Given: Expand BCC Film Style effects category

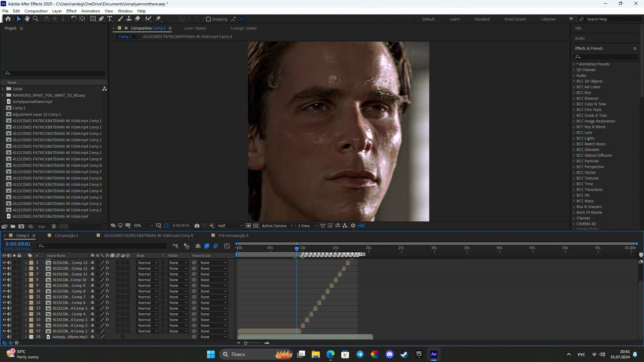Looking at the screenshot, I should tap(574, 110).
